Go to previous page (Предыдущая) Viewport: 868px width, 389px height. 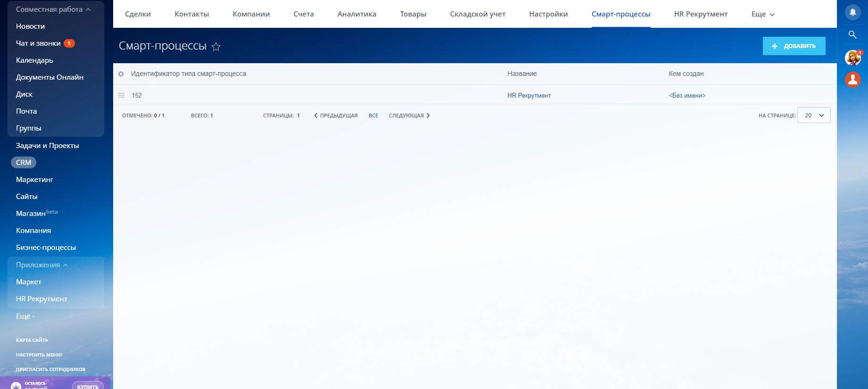coord(336,116)
